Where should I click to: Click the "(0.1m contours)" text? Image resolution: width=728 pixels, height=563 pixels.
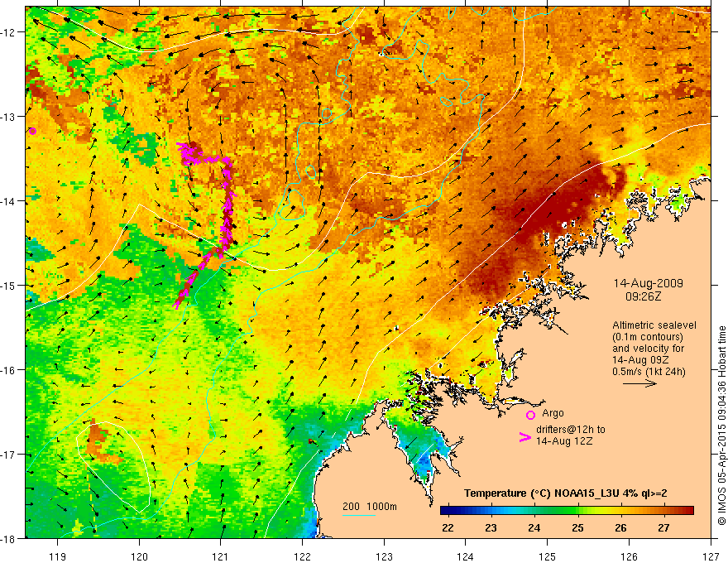[x=648, y=337]
